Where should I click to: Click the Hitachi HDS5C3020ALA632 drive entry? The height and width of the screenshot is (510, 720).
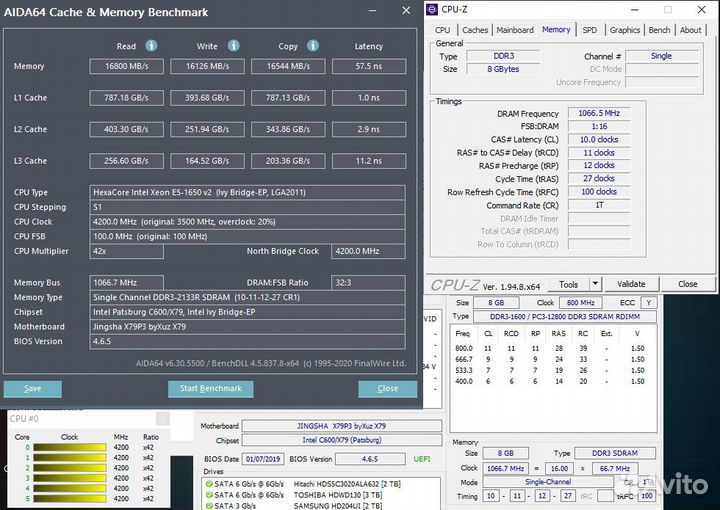tap(303, 484)
